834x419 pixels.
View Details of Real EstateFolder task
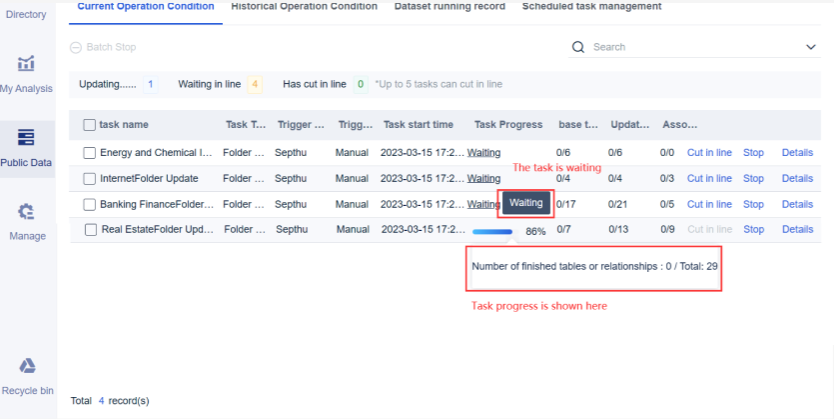(x=797, y=229)
